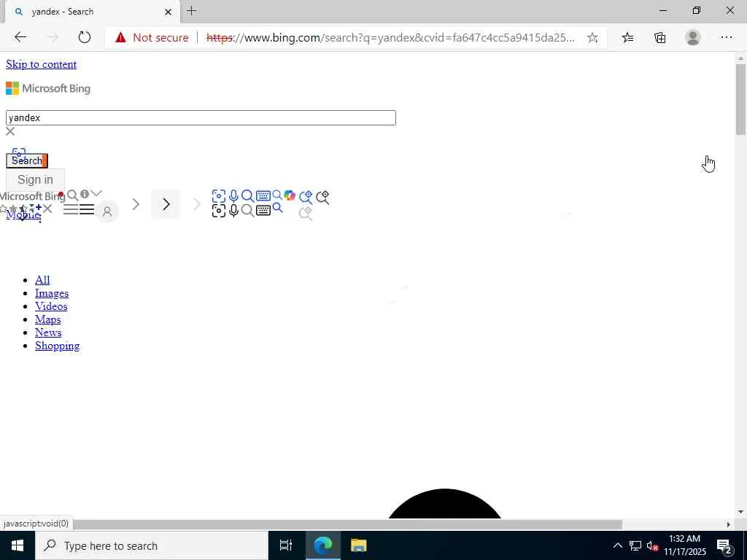Screen dimensions: 747x560
Task: Reload the page with the Refresh icon
Action: pos(85,37)
